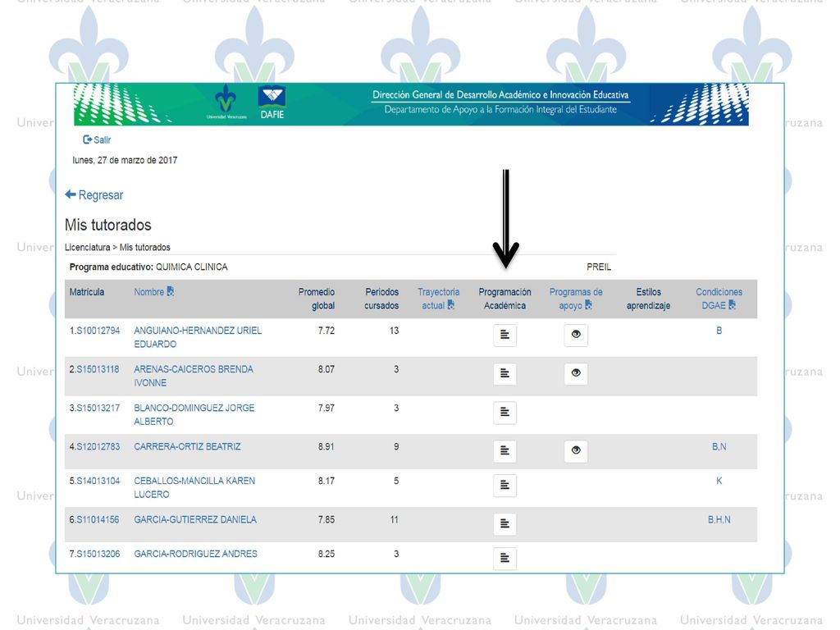Click the PREIL label
This screenshot has height=630, width=840.
point(598,267)
